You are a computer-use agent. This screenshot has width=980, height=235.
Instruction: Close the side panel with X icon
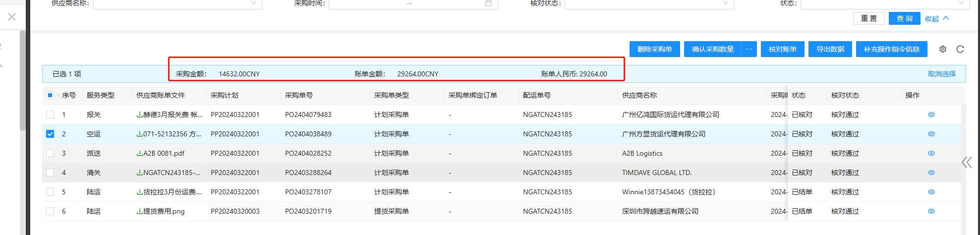coord(12,17)
